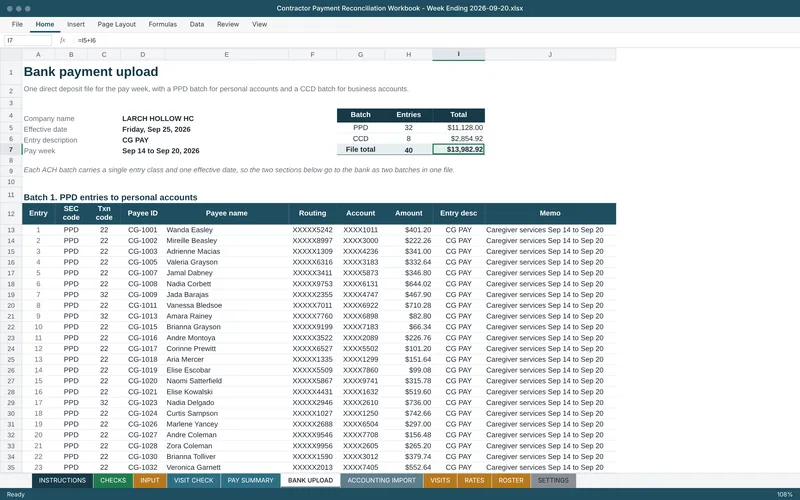Viewport: 800px width, 500px height.
Task: Open the View tab
Action: point(259,24)
